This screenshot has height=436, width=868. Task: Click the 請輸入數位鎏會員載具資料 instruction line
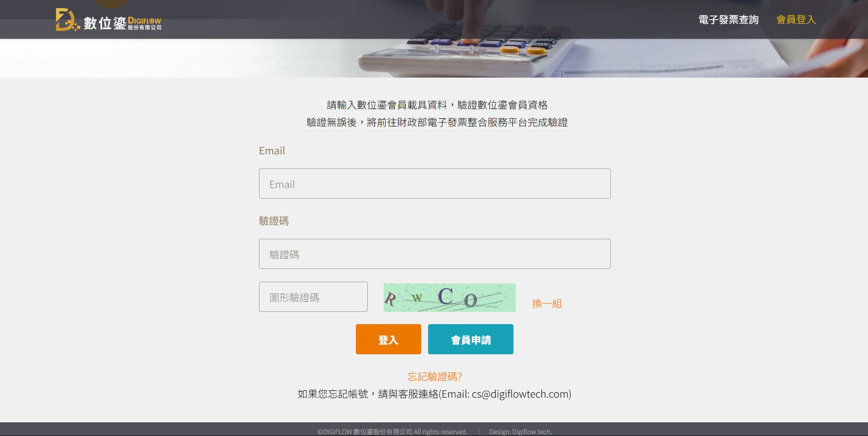pos(437,105)
